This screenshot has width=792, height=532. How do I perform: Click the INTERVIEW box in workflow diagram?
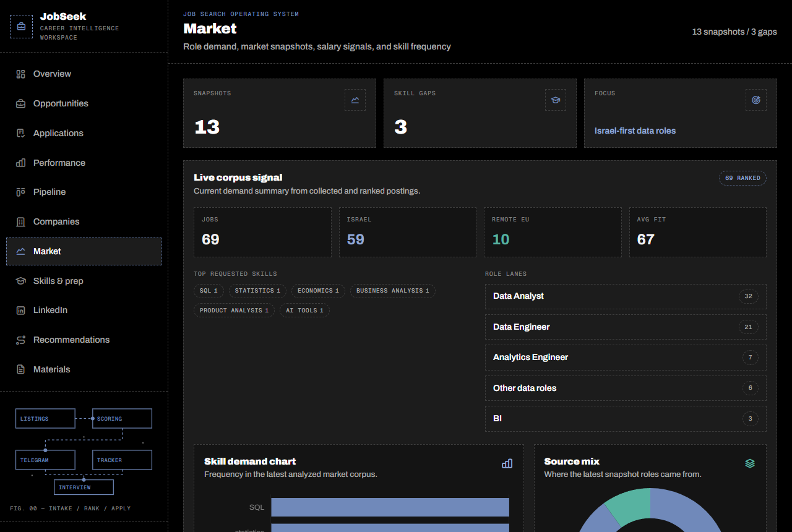[x=84, y=487]
